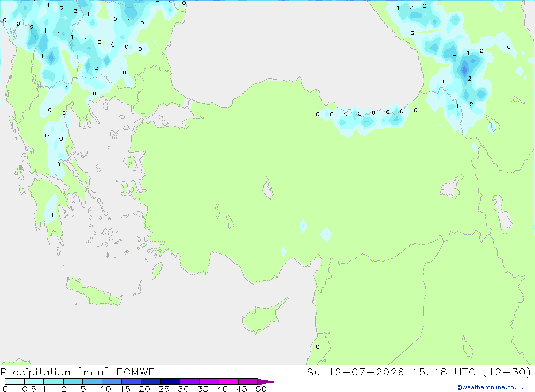The width and height of the screenshot is (535, 392).
Task: Click the 40–45 mm magenta legend swatch
Action: coord(228,381)
